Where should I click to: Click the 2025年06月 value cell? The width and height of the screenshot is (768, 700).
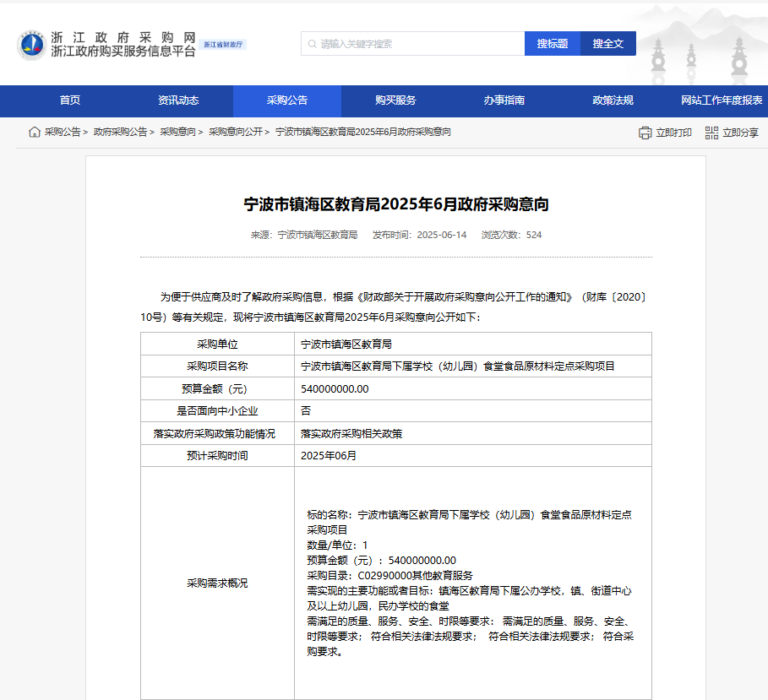472,456
